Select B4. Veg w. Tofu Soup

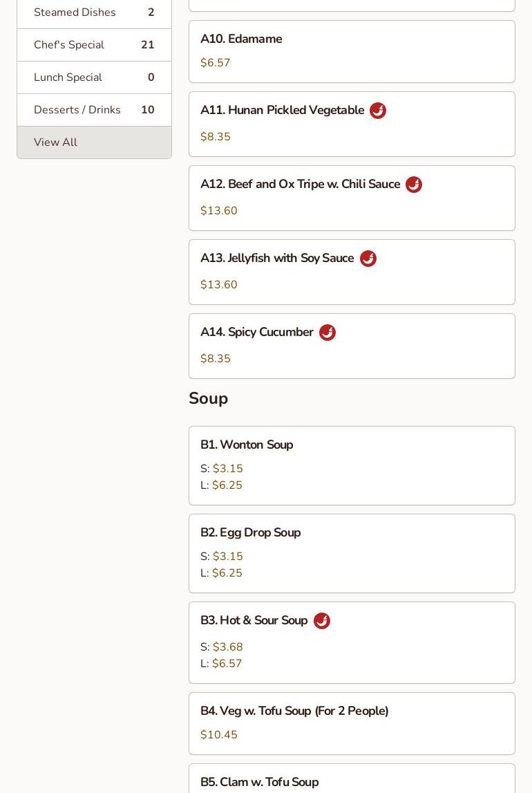click(352, 723)
